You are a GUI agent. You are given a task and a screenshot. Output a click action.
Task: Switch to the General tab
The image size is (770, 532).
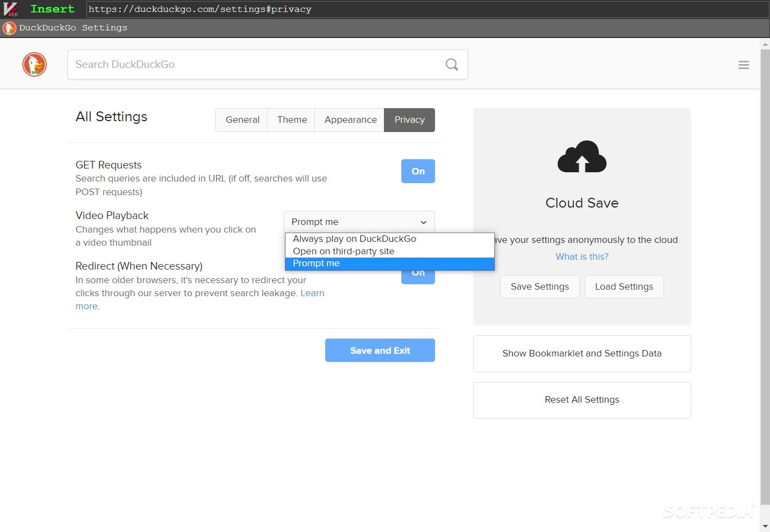click(x=242, y=120)
